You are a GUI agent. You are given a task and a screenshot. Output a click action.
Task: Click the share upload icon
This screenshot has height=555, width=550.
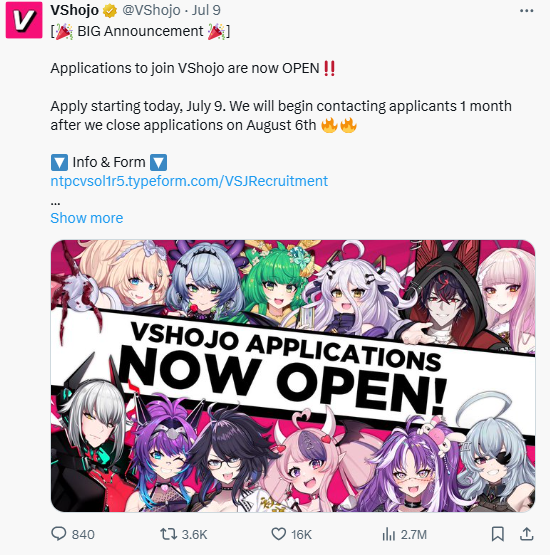[526, 534]
